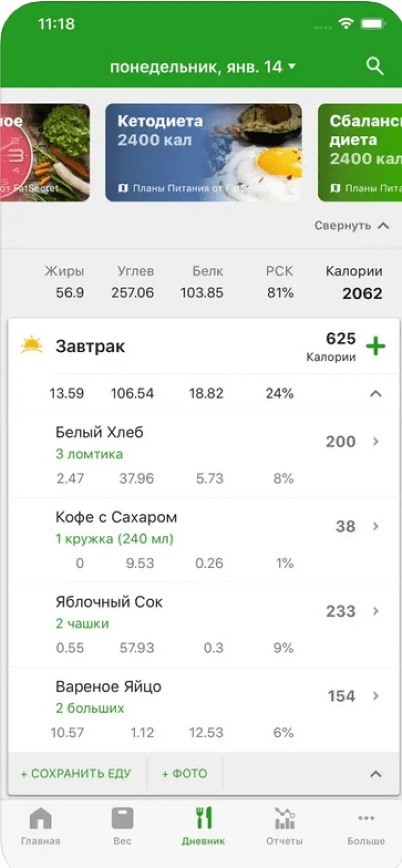Open the date dropdown понедельник, янв. 14
Viewport: 402px width, 868px height.
(x=203, y=67)
